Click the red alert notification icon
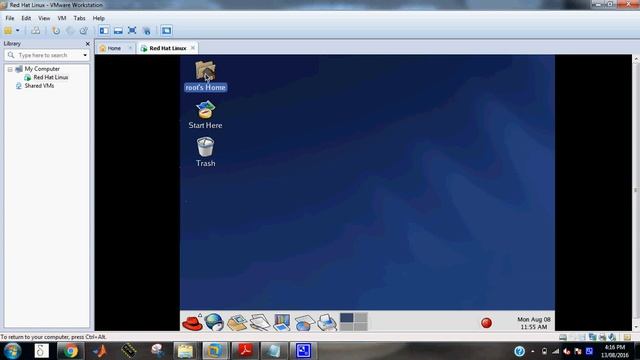 point(486,323)
